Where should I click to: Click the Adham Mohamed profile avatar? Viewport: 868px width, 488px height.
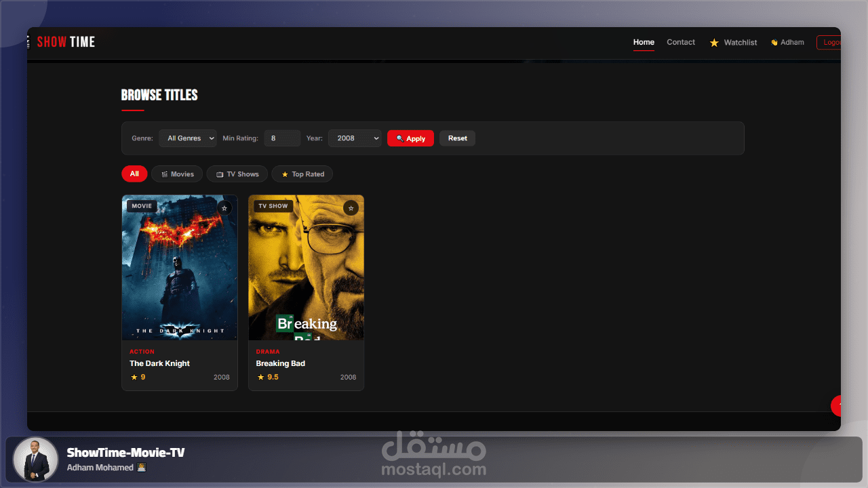(35, 460)
